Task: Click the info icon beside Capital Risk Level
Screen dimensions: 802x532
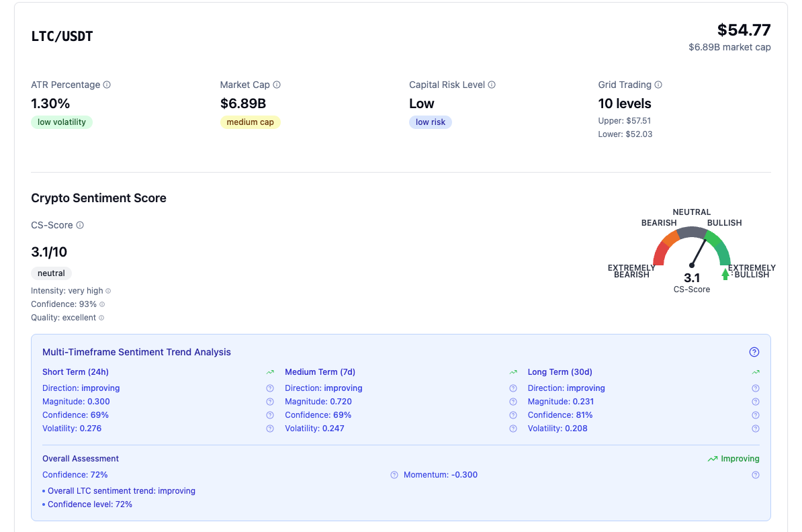Action: [492, 85]
